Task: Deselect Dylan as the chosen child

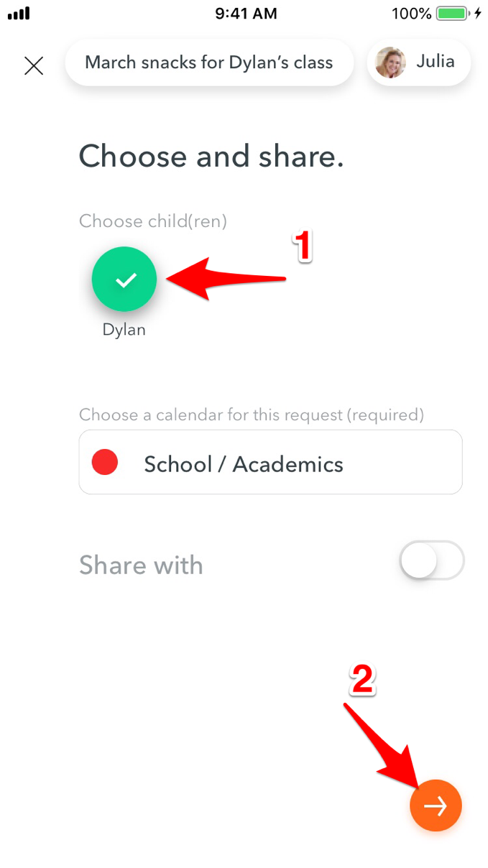Action: [124, 279]
